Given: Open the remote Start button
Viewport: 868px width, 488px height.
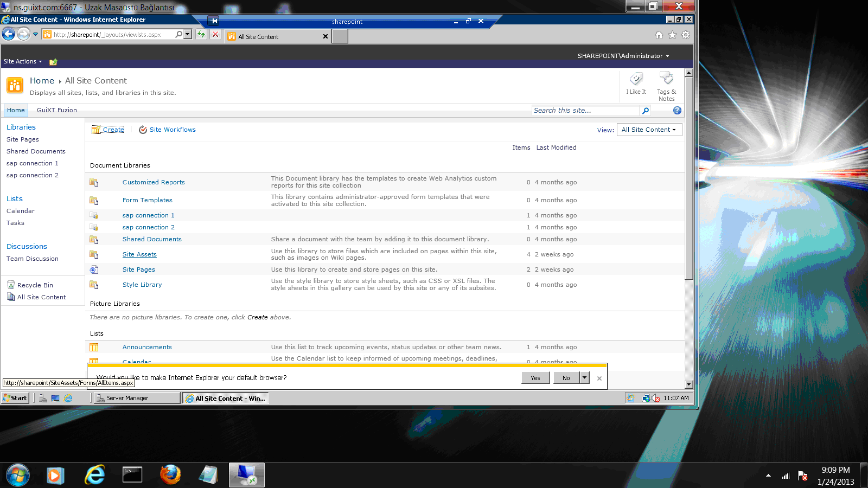Looking at the screenshot, I should click(x=15, y=398).
